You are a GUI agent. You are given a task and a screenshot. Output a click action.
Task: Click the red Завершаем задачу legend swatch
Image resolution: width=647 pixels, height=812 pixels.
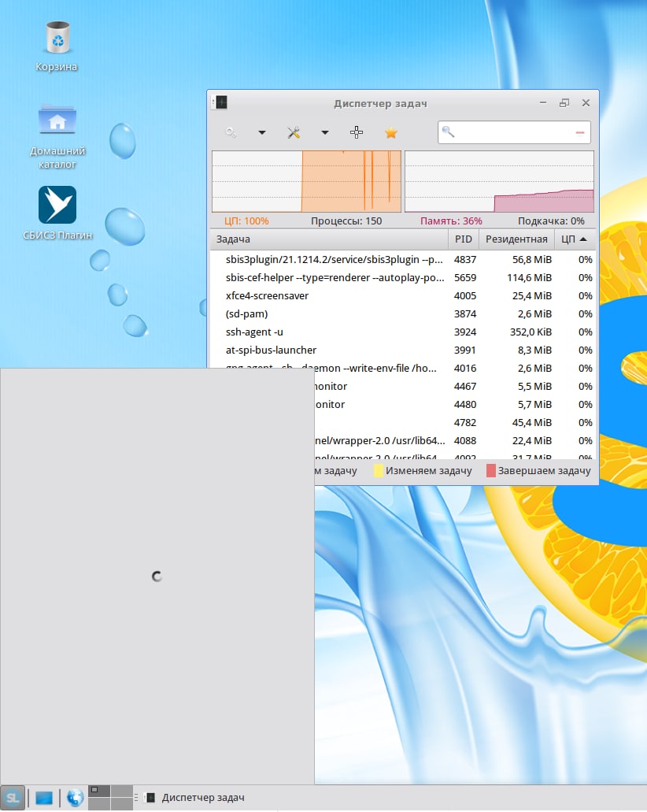pos(490,471)
